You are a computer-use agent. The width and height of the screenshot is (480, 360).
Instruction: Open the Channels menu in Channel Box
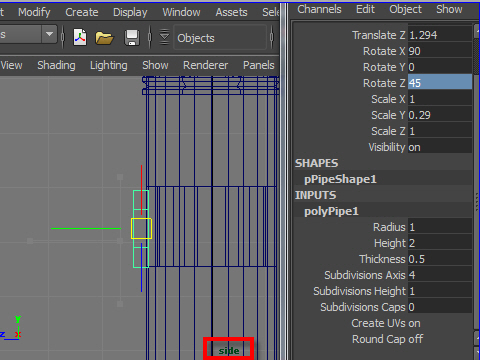319,9
